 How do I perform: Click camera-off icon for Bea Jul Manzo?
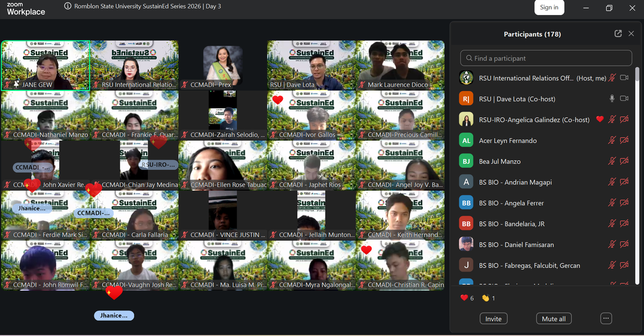(624, 161)
